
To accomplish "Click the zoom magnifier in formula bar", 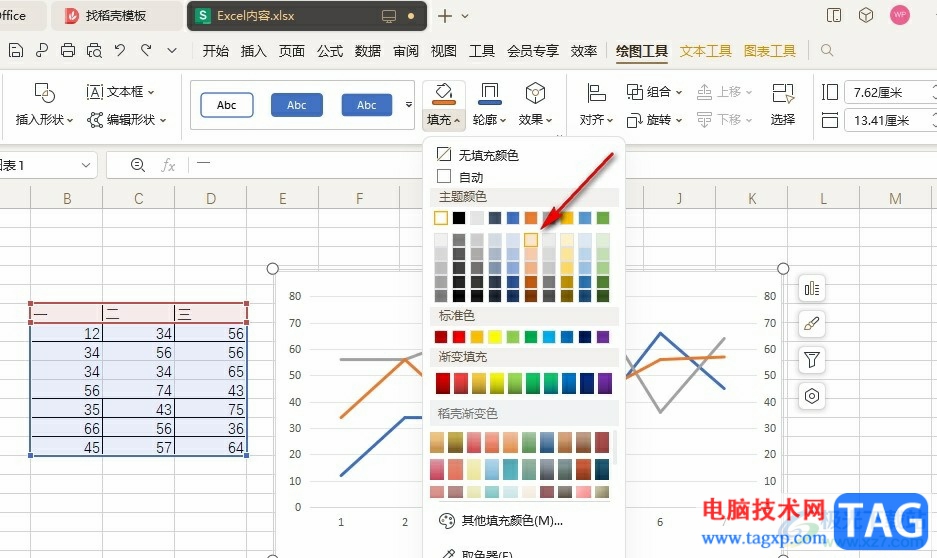I will pos(137,165).
